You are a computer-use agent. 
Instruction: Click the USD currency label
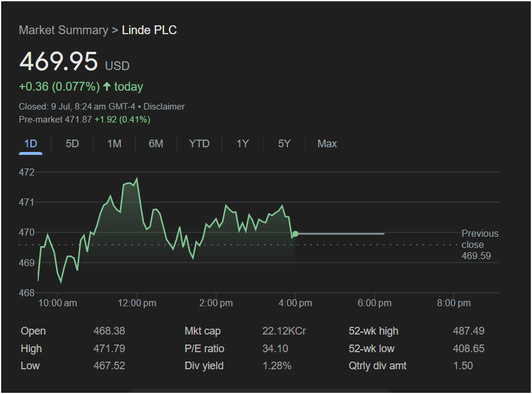pos(117,66)
